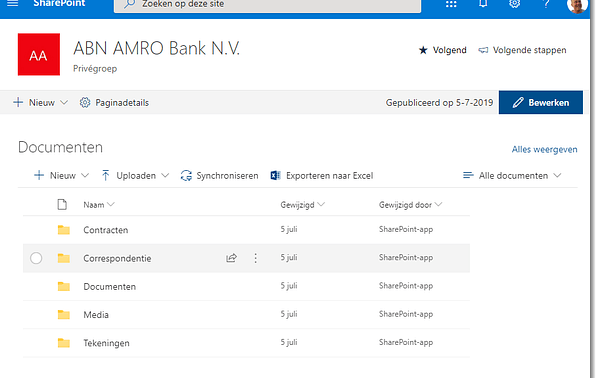Image resolution: width=600 pixels, height=378 pixels.
Task: Click SharePoint-app in Tekeningen row
Action: tap(406, 342)
